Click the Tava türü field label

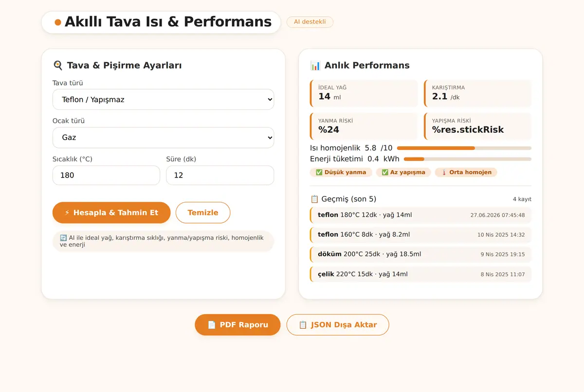point(68,83)
